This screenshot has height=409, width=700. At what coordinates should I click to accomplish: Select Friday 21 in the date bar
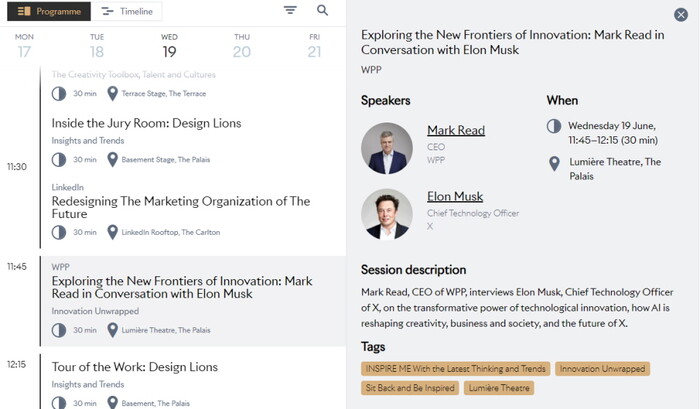[x=314, y=46]
